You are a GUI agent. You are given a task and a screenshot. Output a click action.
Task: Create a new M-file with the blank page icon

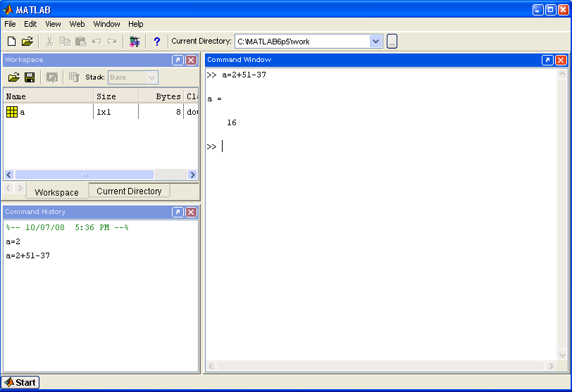pos(12,42)
